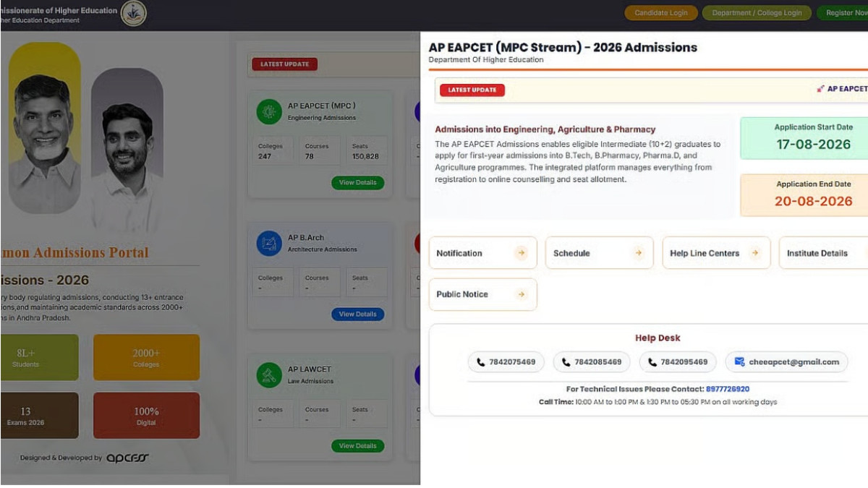The width and height of the screenshot is (868, 488).
Task: Click the Higher Education emblem logo
Action: click(133, 13)
